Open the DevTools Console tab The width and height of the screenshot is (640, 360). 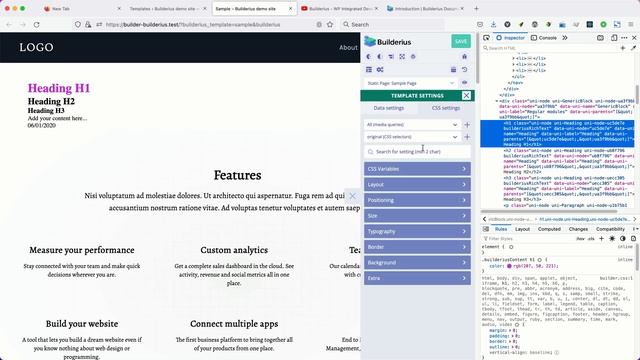coord(544,38)
